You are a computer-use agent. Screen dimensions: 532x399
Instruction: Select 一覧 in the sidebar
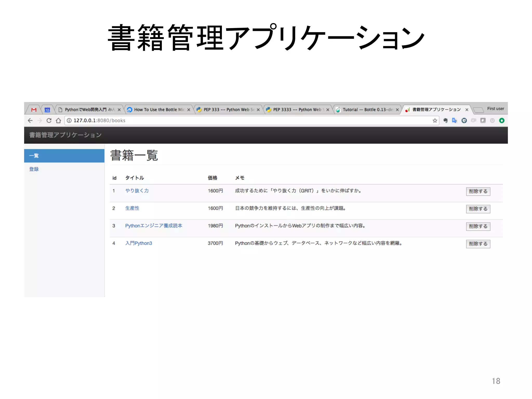pyautogui.click(x=64, y=156)
